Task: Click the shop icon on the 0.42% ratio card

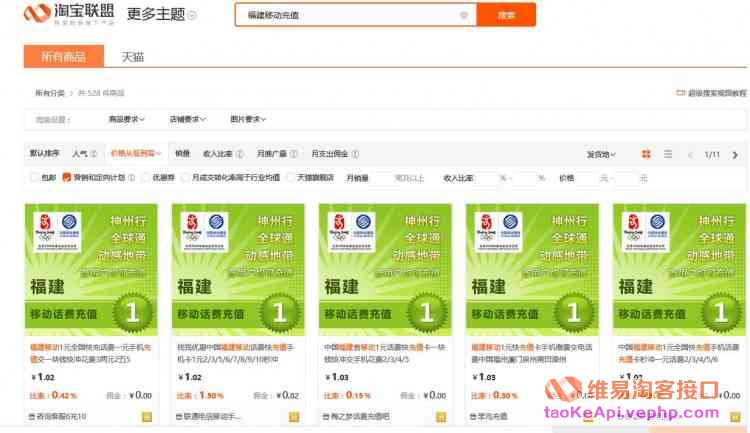Action: 32,417
